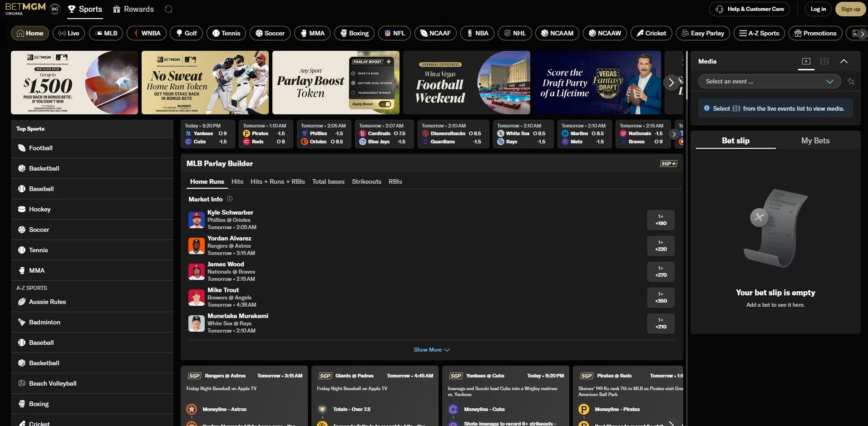The width and height of the screenshot is (868, 426).
Task: Select Moneyline - Cubs in SGP card
Action: [x=484, y=409]
